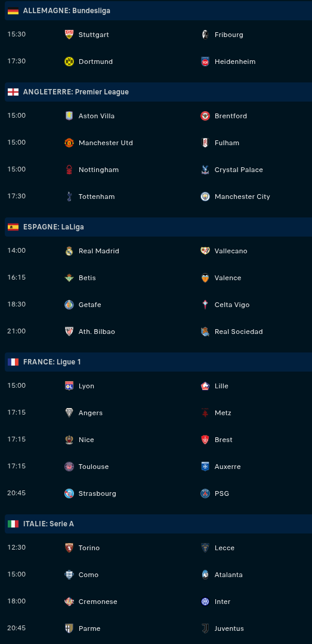Screen dimensions: 312x644
Task: Click the German flag icon
Action: click(x=13, y=11)
